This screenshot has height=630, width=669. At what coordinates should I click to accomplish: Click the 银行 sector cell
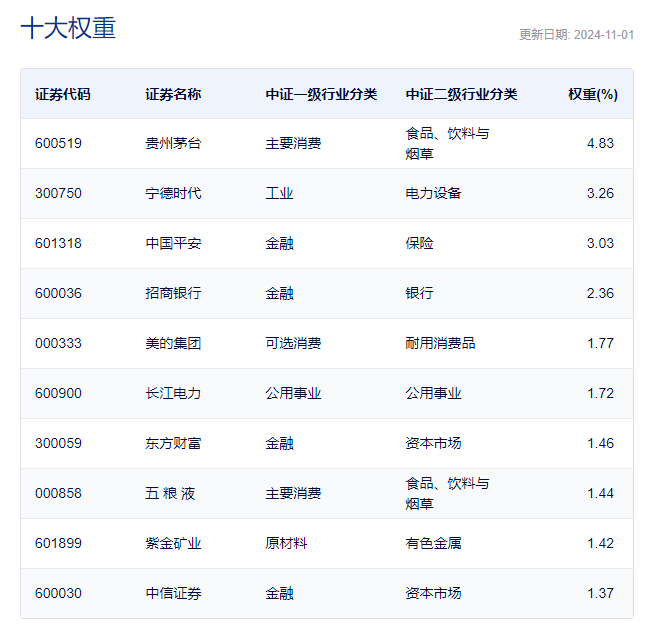[419, 293]
